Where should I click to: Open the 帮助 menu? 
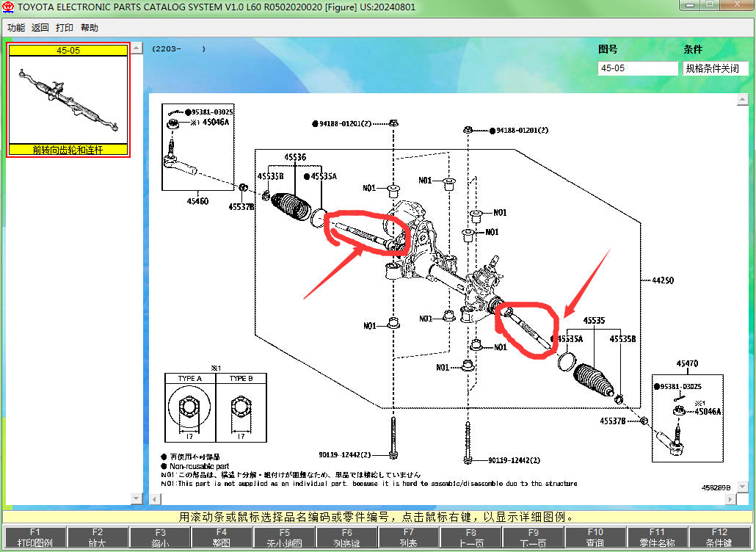[90, 27]
